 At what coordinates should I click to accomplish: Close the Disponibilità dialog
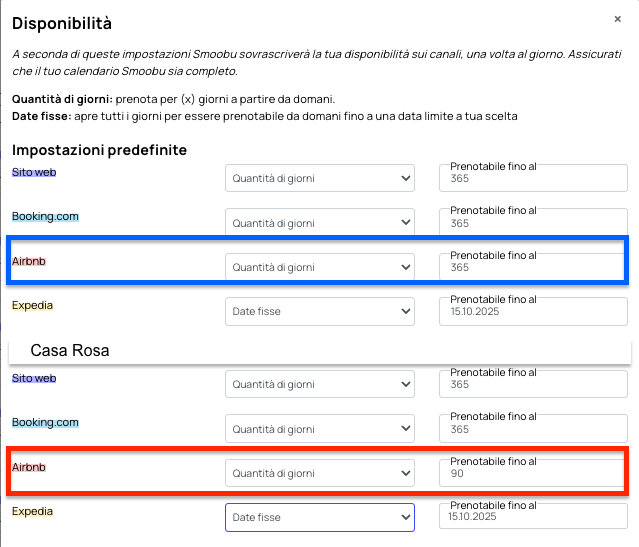[x=617, y=19]
